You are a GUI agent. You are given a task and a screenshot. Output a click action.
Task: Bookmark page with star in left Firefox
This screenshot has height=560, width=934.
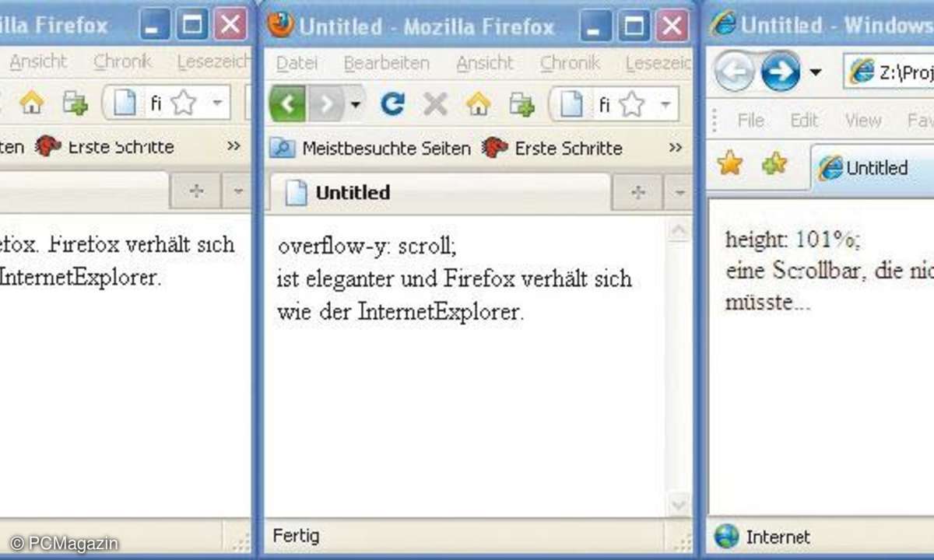coord(184,103)
